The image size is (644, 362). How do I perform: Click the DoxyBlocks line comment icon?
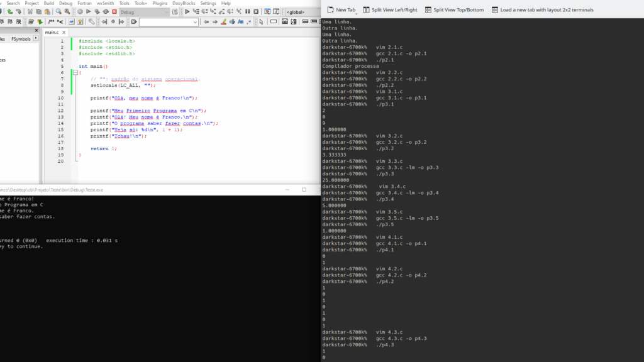click(x=60, y=22)
